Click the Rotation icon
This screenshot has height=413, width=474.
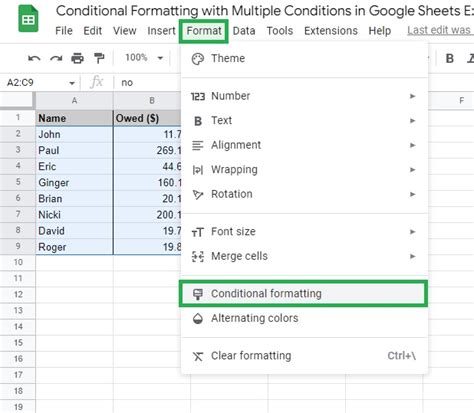198,194
